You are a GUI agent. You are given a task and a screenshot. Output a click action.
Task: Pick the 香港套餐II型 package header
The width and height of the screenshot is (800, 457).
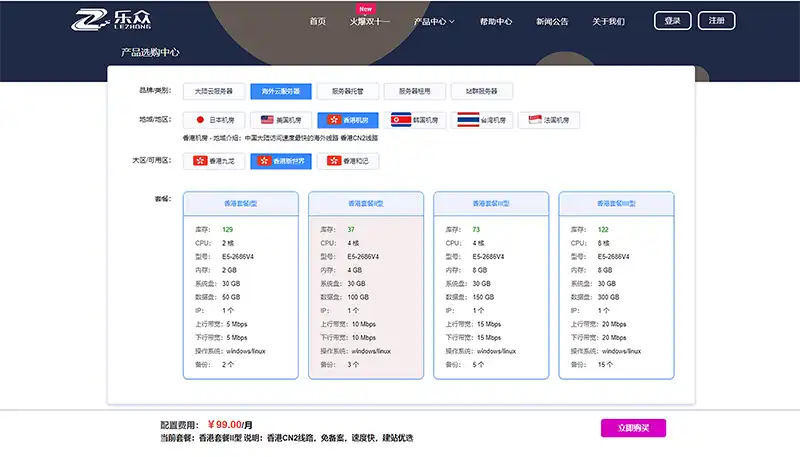(366, 204)
